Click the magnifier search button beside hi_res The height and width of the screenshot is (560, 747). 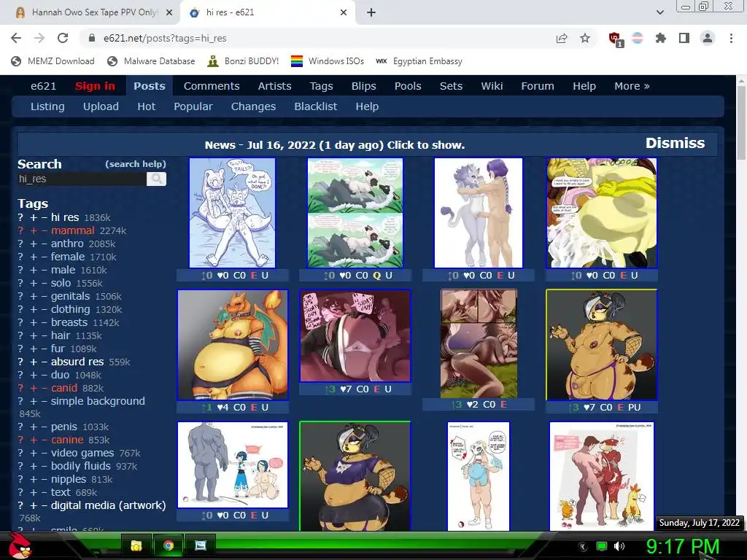pyautogui.click(x=156, y=179)
